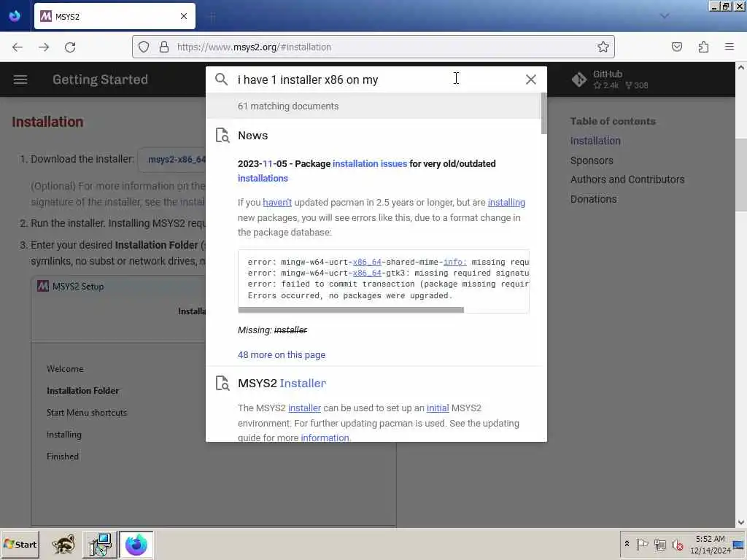Screen dimensions: 747x560
Task: Click the 'Table of contents' heading
Action: coord(613,122)
